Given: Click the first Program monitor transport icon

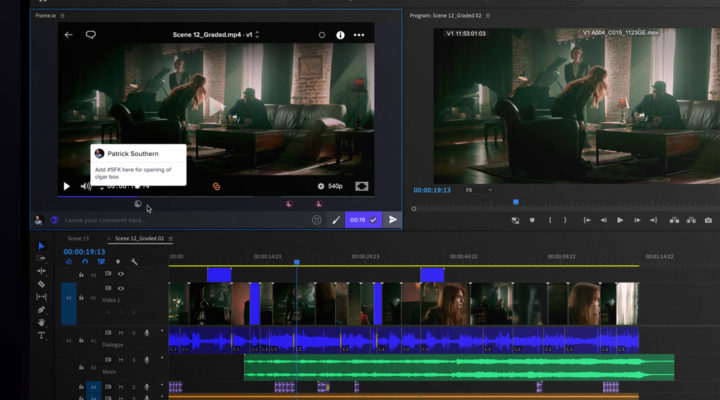Looking at the screenshot, I should [515, 220].
